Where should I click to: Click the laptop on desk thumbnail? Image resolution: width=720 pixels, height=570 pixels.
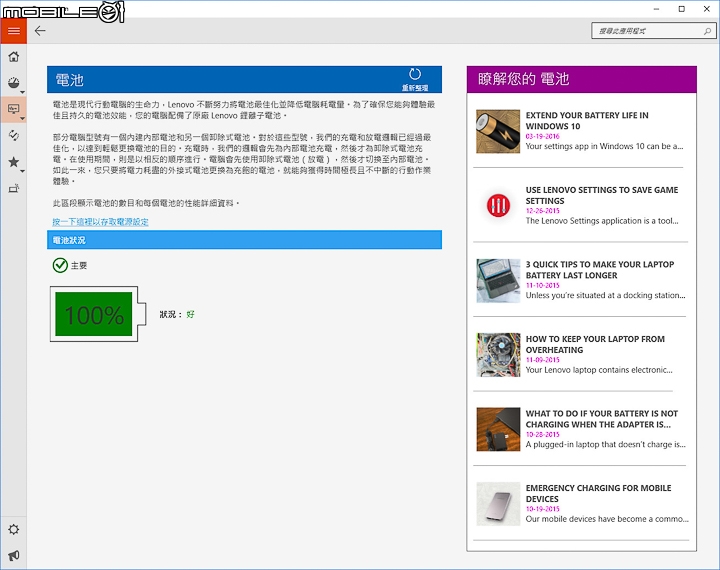click(498, 281)
